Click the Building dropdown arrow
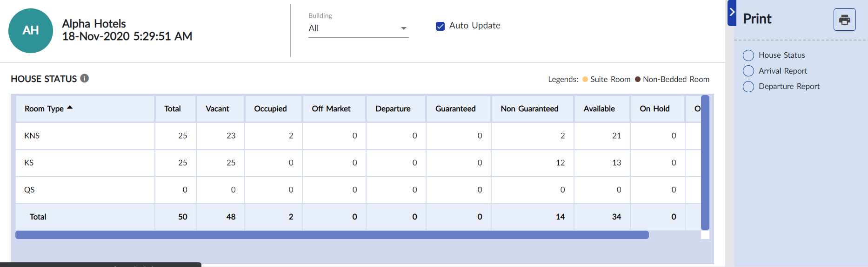Screen dimensions: 868x267 click(x=403, y=28)
